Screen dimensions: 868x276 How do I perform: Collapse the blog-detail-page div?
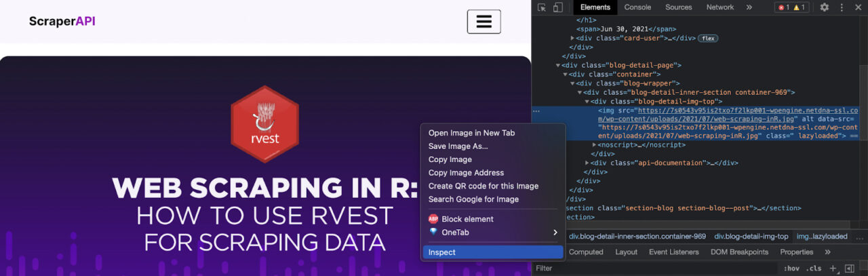(558, 65)
